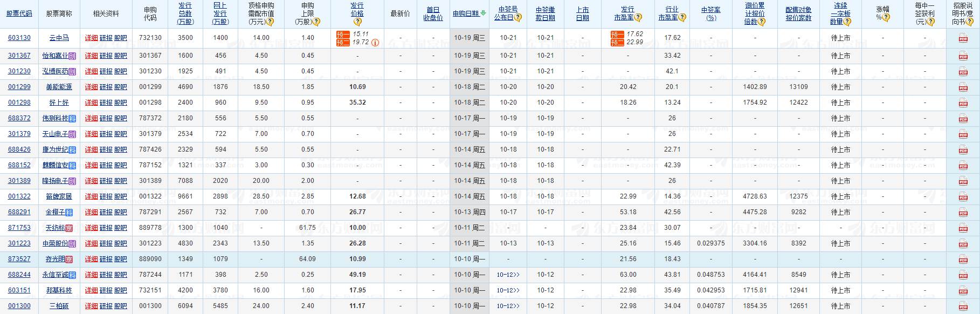Click help icon beside 询价累计报价倍数 header
This screenshot has height=314, width=980.
[762, 22]
